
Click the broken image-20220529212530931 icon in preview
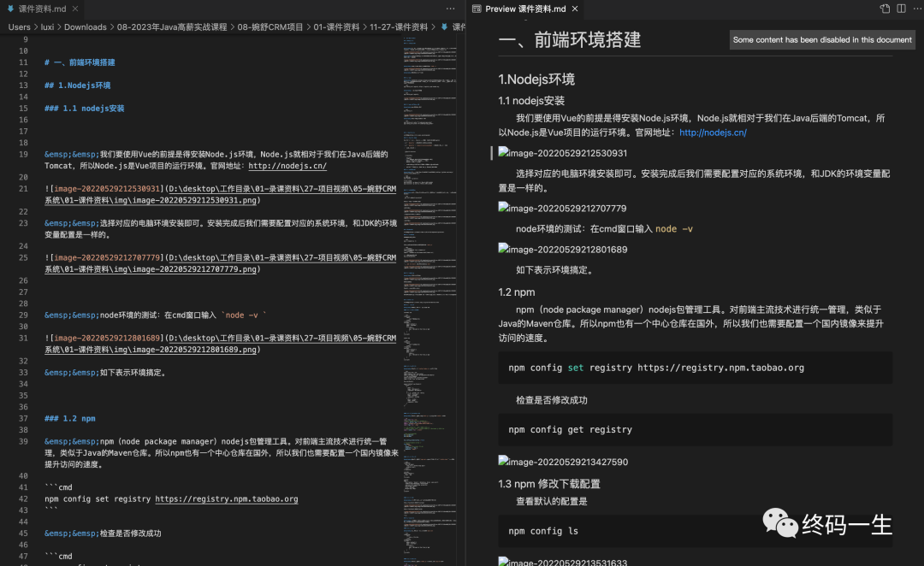point(503,152)
